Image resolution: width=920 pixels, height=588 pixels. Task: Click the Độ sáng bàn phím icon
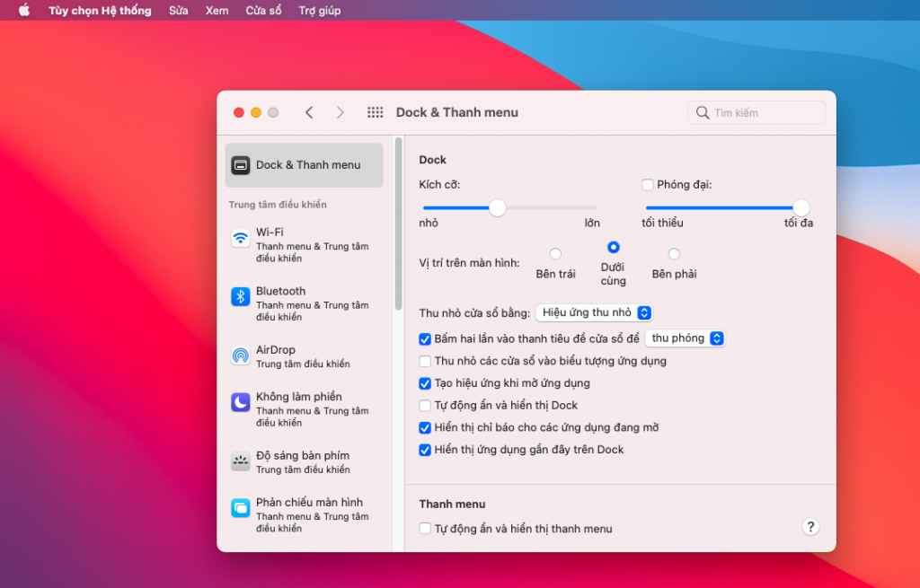(x=241, y=461)
